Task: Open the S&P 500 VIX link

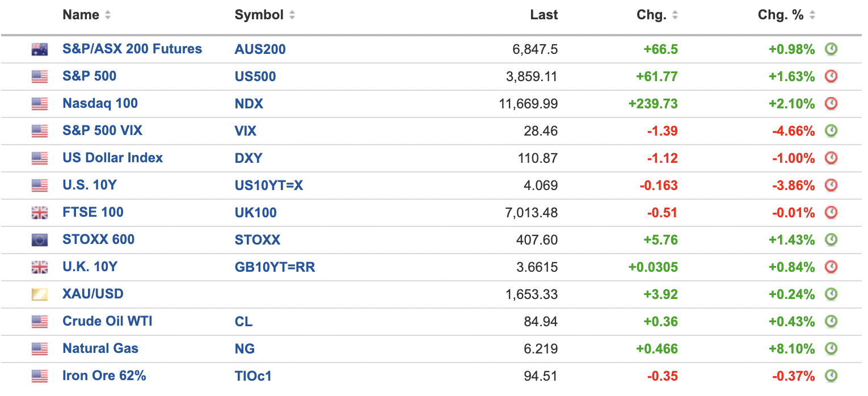Action: coord(102,131)
